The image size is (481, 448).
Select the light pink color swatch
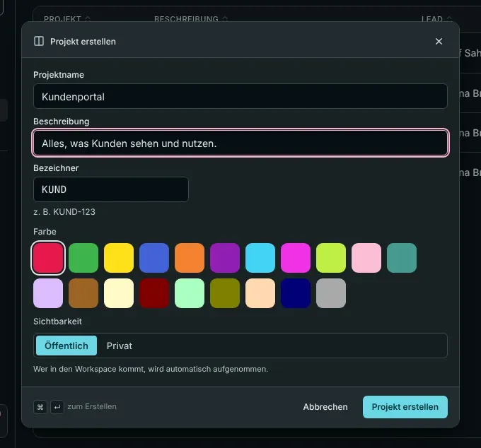pyautogui.click(x=366, y=258)
